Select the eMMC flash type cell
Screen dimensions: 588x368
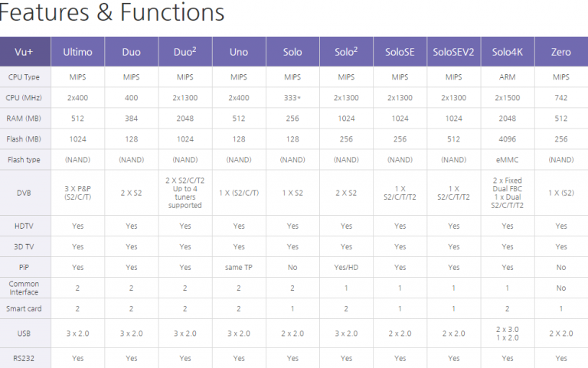507,159
